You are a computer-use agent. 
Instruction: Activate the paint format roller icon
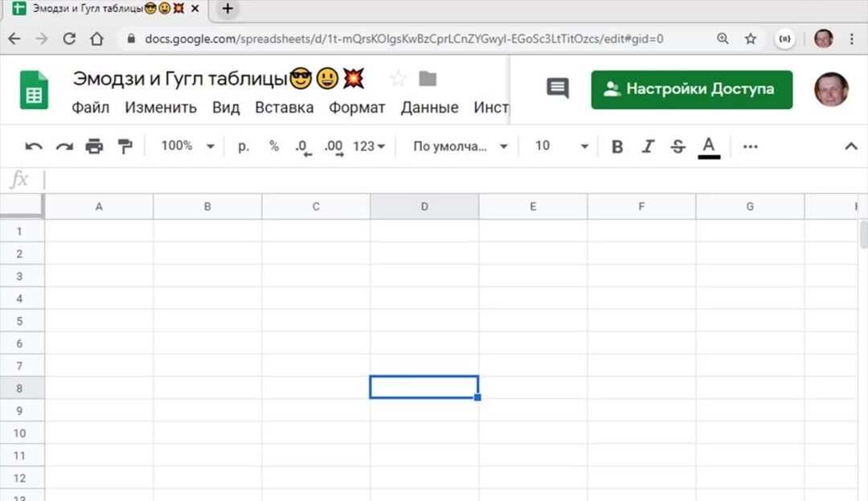coord(125,146)
